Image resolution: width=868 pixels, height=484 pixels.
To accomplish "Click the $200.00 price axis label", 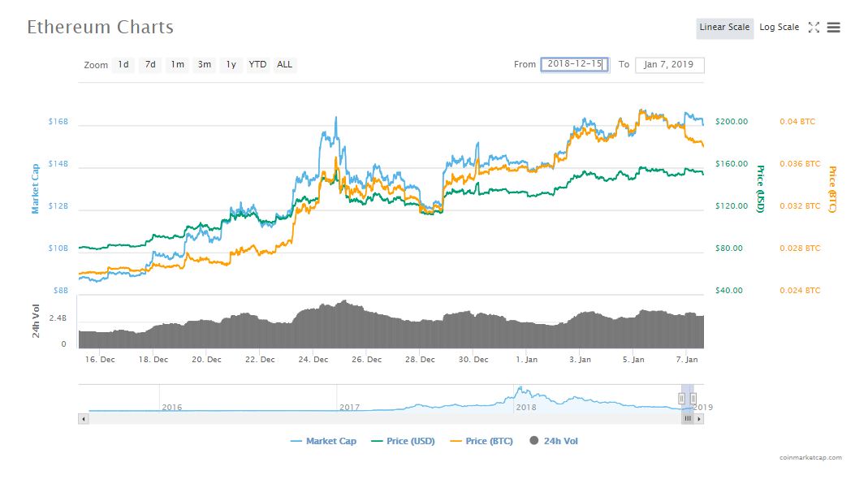I will [732, 122].
